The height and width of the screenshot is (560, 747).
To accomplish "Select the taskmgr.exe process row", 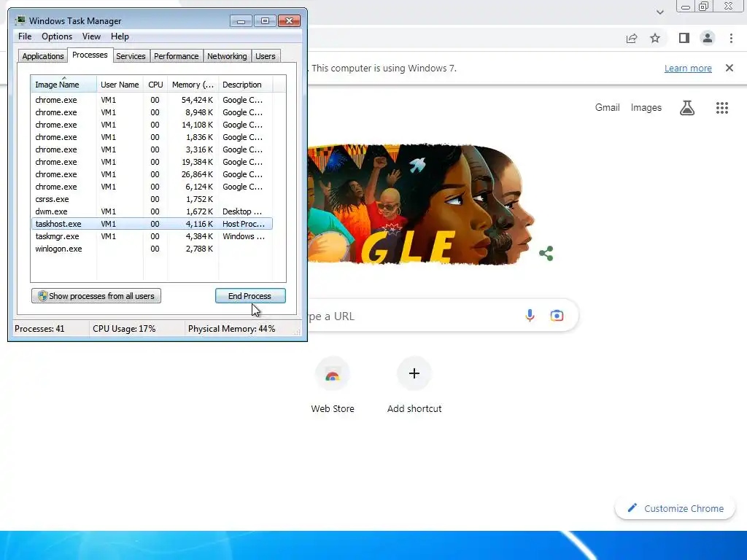I will (x=152, y=236).
